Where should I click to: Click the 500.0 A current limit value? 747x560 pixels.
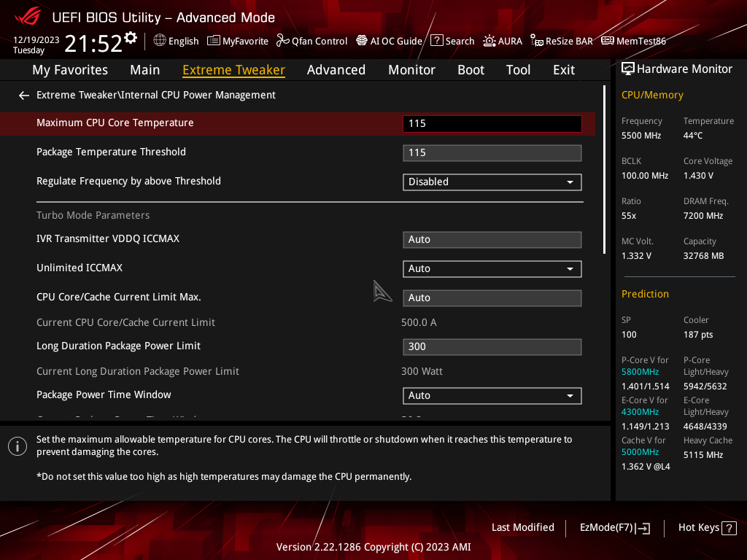[419, 322]
